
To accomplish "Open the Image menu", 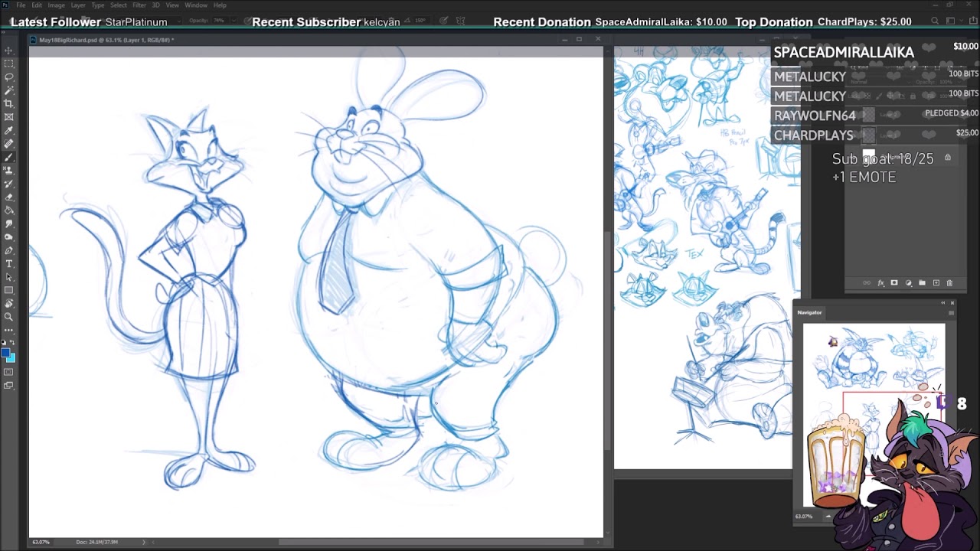I will point(56,5).
